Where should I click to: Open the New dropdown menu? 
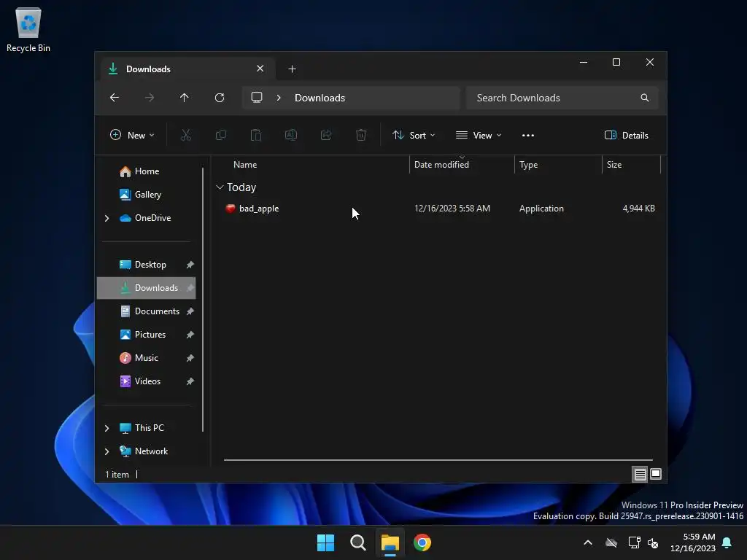coord(132,135)
